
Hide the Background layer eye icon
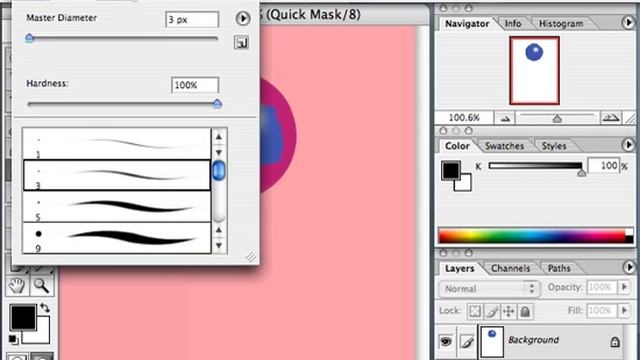pos(446,341)
